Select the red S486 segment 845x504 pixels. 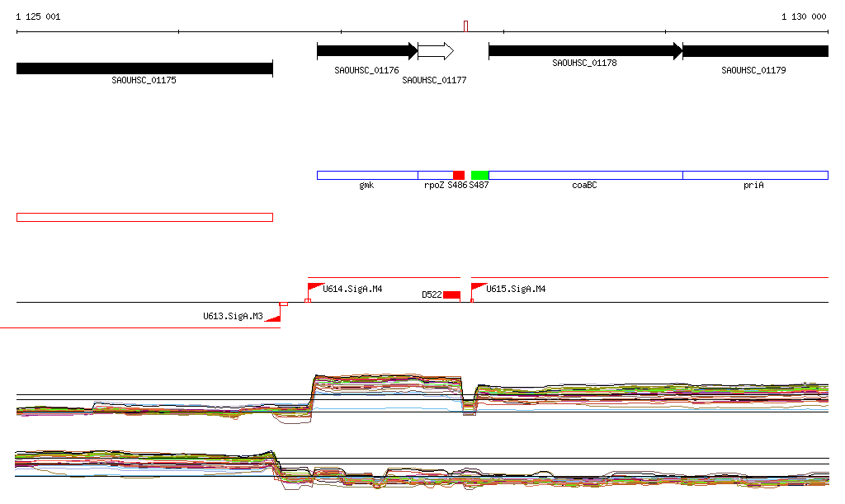click(x=459, y=175)
